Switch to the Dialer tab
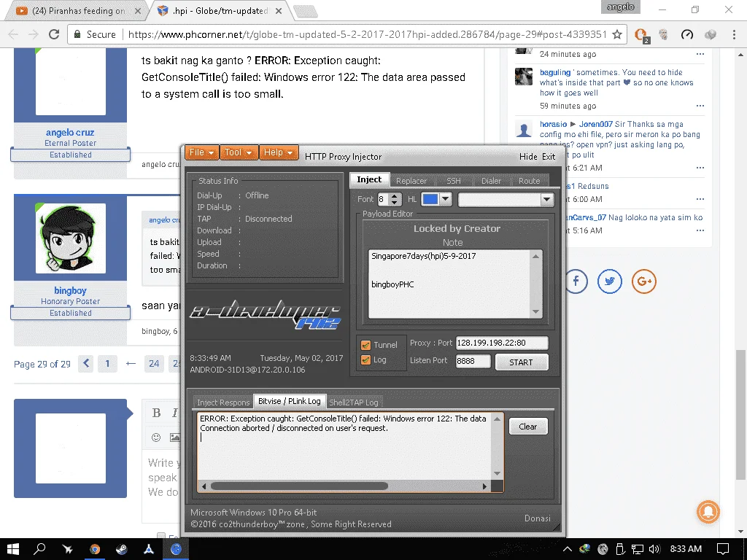Viewport: 747px width, 560px height. coord(491,181)
